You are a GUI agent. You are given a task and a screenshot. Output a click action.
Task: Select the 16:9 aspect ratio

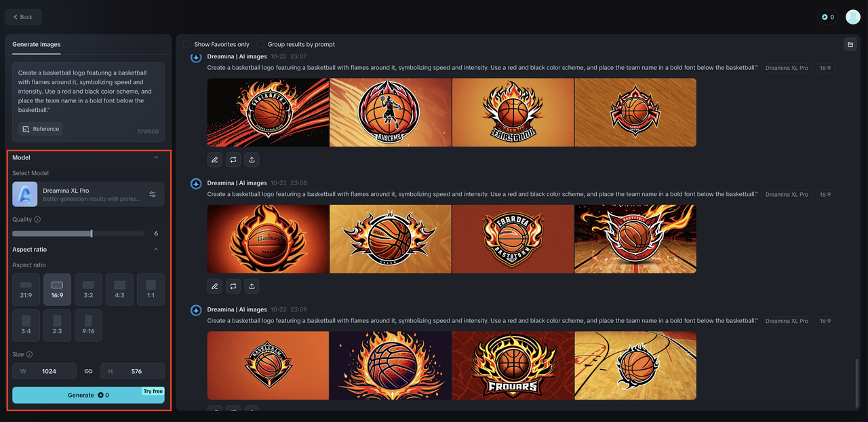[57, 290]
